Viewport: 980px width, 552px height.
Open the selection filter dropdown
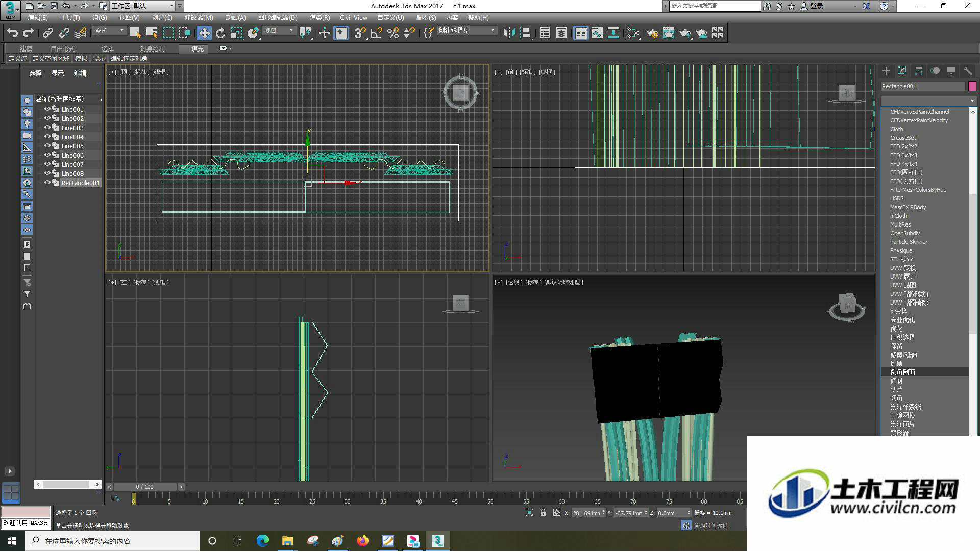(x=110, y=31)
